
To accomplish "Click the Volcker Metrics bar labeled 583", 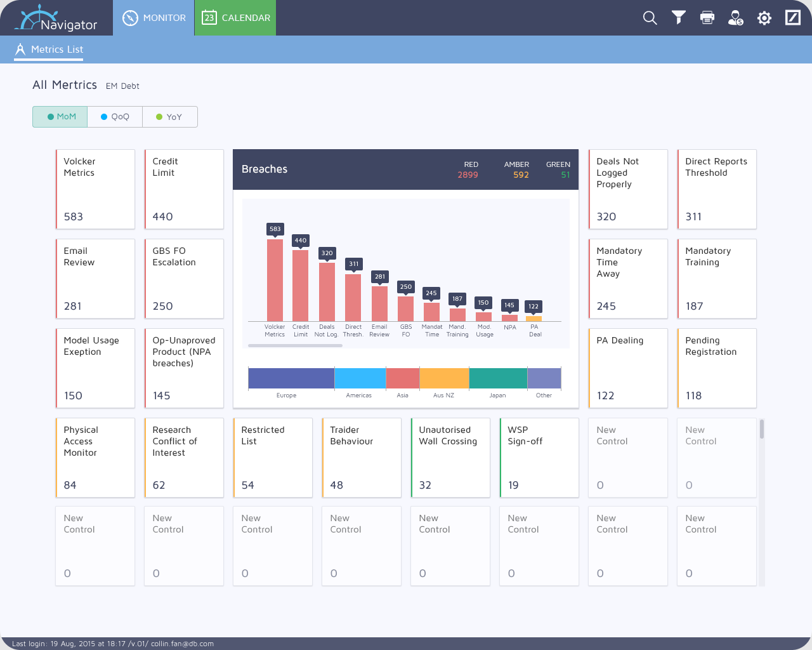I will pyautogui.click(x=275, y=280).
